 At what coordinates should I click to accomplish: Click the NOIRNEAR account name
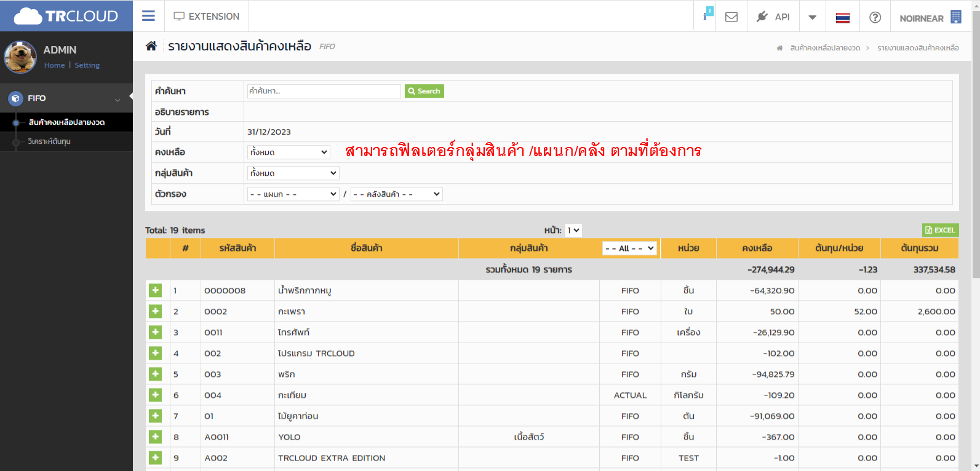pyautogui.click(x=922, y=18)
